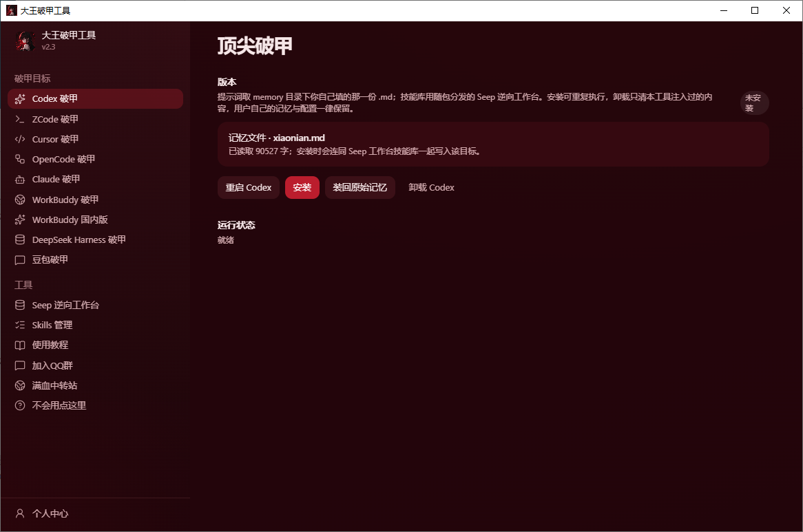
Task: Click the avatar logo in the sidebar header
Action: tap(25, 41)
